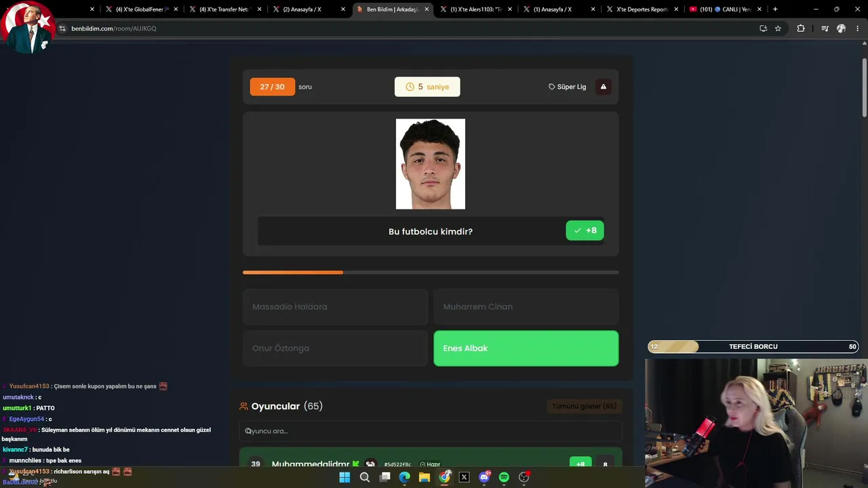Select the answer Massadio Haidara
The height and width of the screenshot is (488, 868).
336,307
